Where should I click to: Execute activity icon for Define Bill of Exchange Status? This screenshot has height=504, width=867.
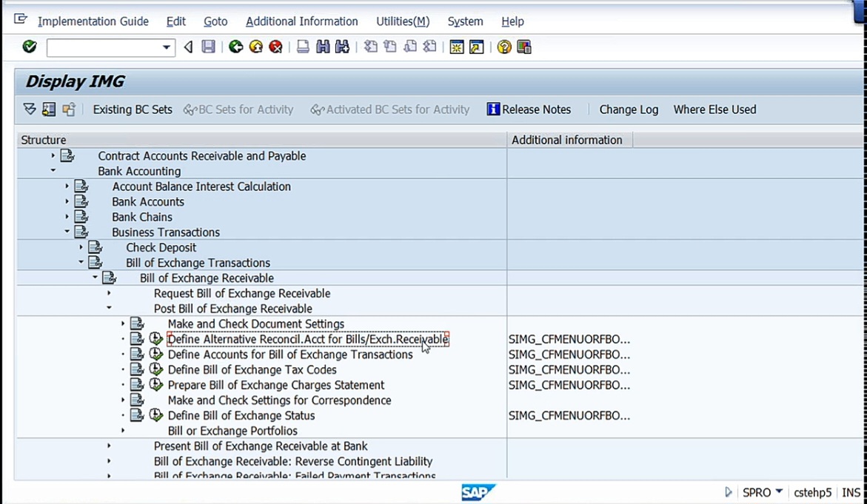coord(156,415)
